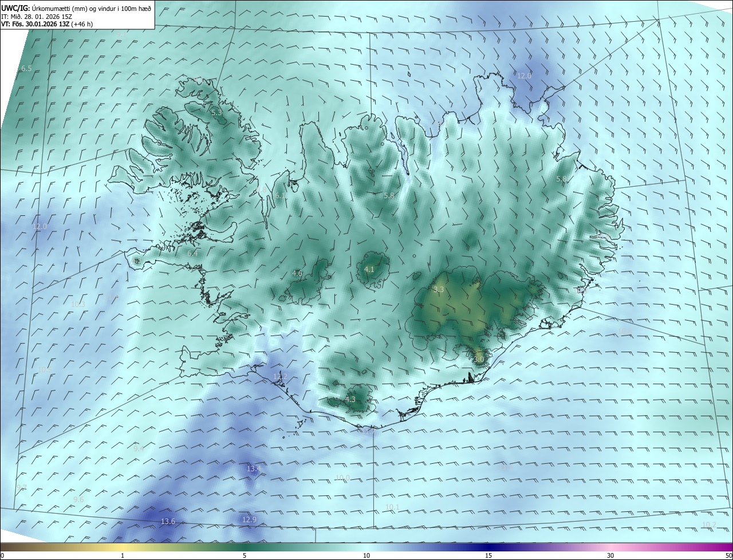Click the title line 'UWC/IG: Úrkomumætti (mm) og vindur í 100m hæð'
This screenshot has height=560, width=733.
76,8
